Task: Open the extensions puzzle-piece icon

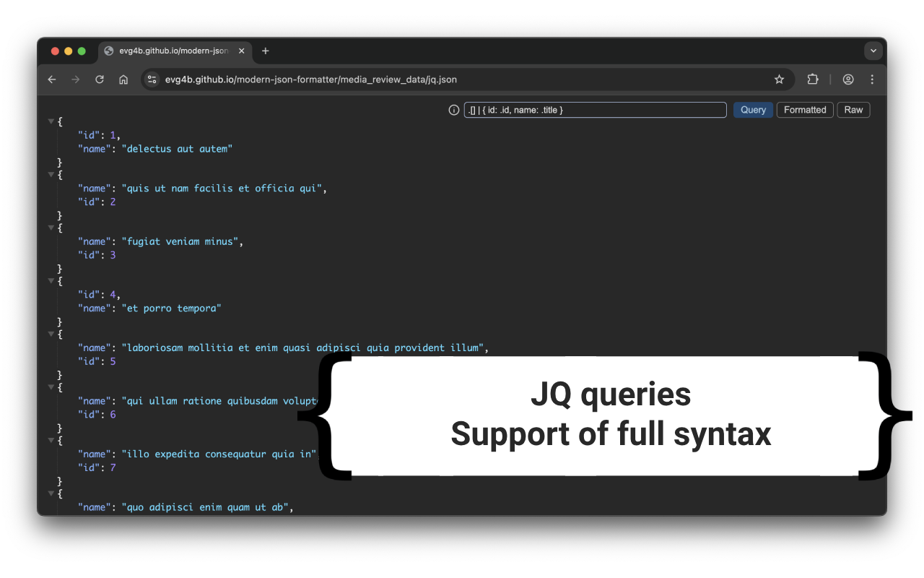Action: click(812, 79)
